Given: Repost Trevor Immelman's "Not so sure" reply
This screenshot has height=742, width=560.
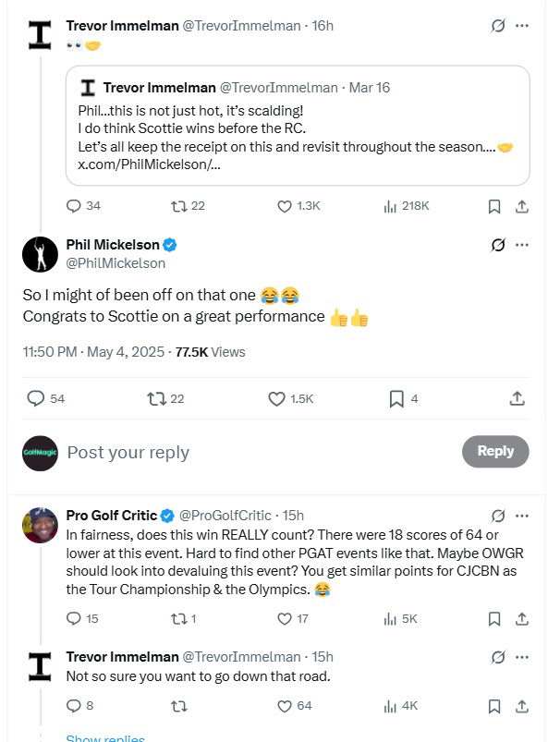Looking at the screenshot, I should point(179,706).
